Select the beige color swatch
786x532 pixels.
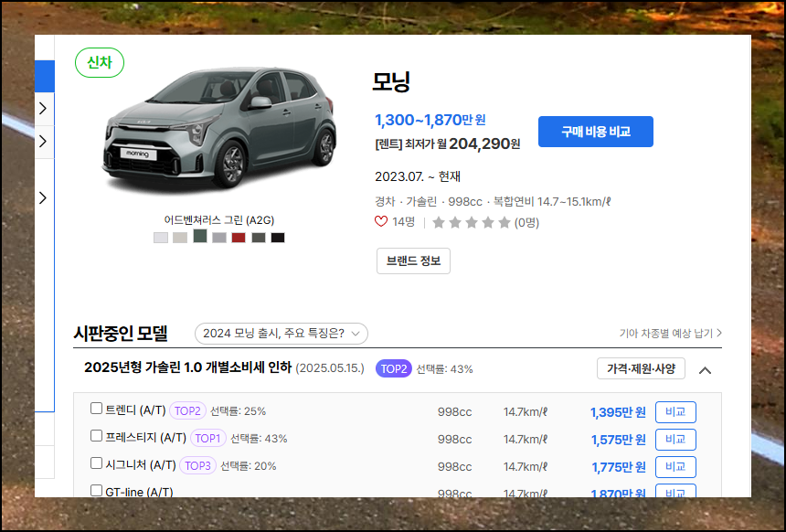pyautogui.click(x=180, y=237)
